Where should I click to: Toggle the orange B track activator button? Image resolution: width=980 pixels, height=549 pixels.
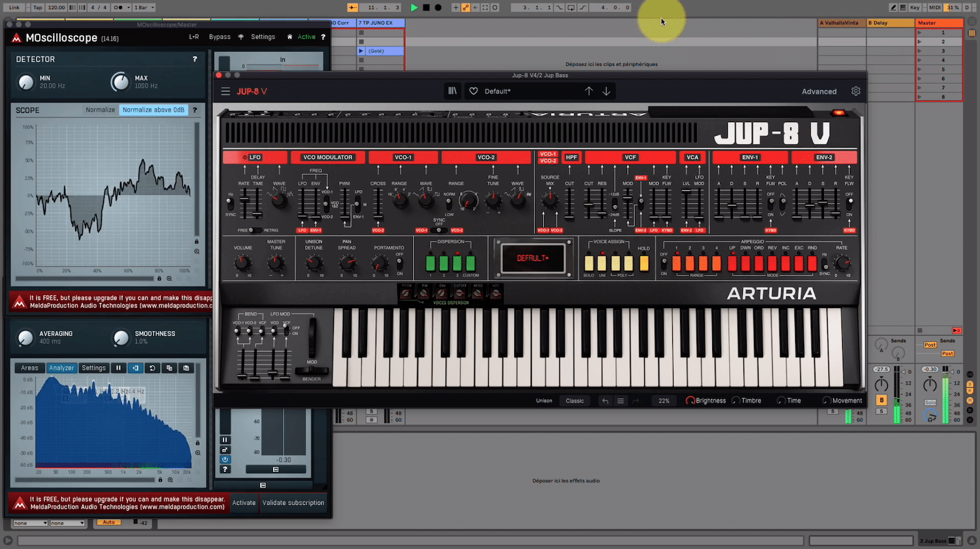coord(881,400)
